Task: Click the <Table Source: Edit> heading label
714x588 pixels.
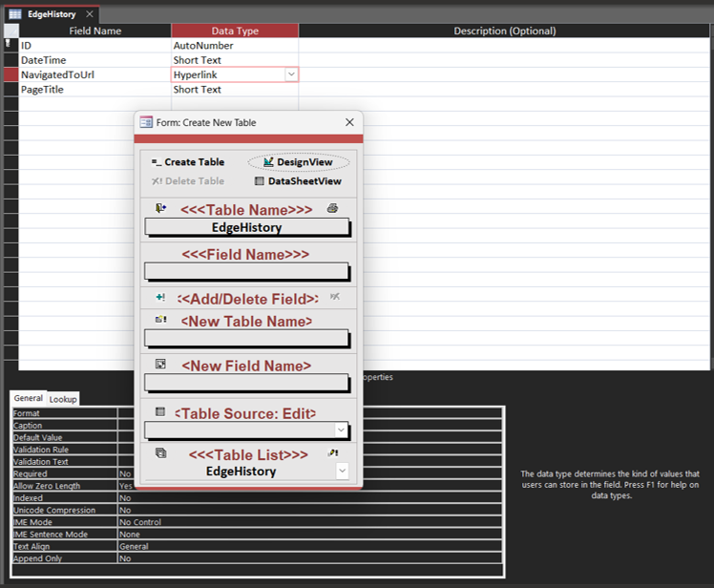Action: click(x=245, y=413)
